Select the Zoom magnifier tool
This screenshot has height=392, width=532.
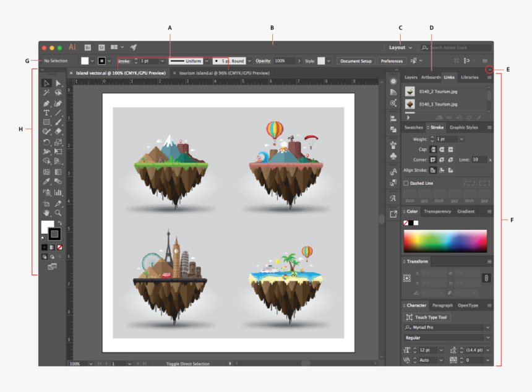click(58, 212)
